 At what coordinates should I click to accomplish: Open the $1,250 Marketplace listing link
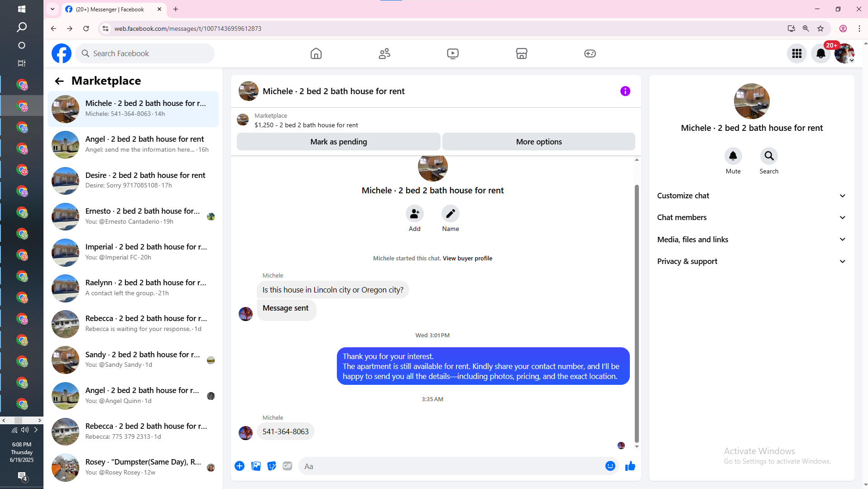point(306,125)
